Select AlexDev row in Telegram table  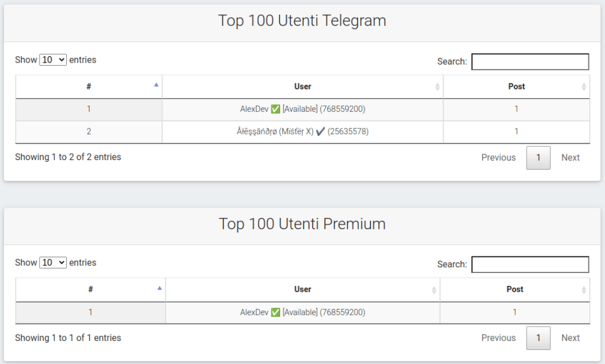pyautogui.click(x=302, y=109)
